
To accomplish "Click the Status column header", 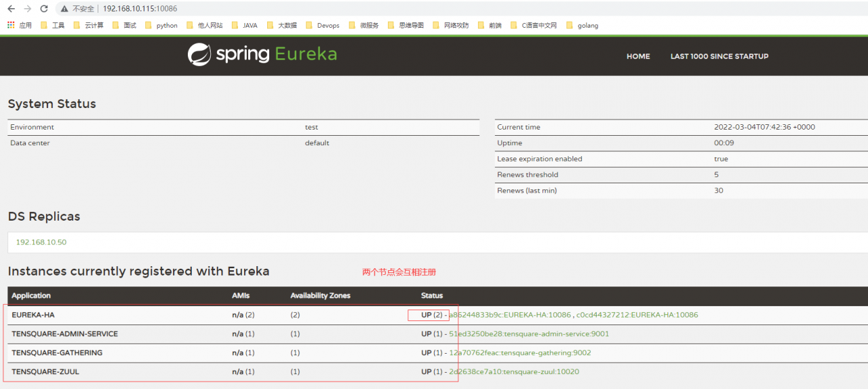I will click(x=432, y=296).
